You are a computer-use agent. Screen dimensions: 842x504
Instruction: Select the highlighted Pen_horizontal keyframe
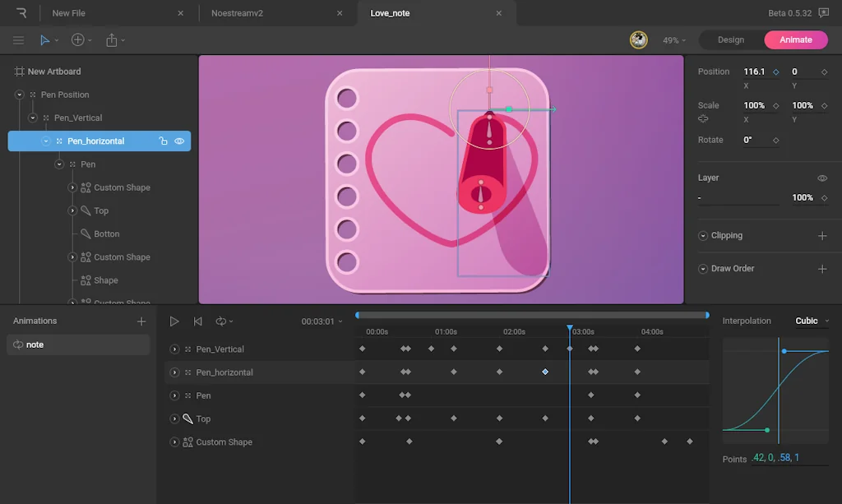(545, 372)
